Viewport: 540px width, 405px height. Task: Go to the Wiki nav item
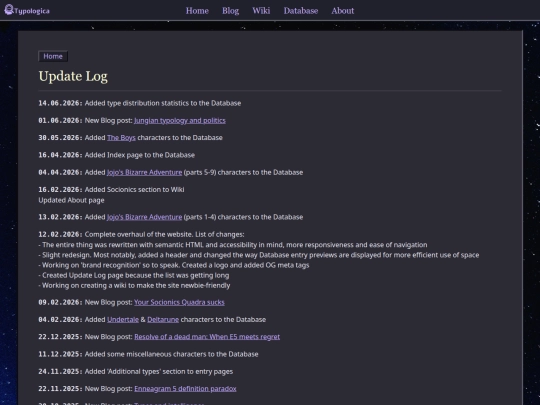[261, 11]
